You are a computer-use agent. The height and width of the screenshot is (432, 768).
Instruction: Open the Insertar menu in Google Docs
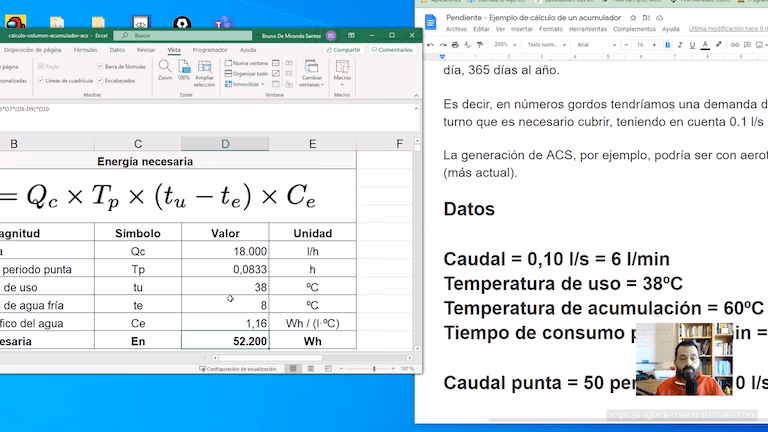tap(522, 29)
